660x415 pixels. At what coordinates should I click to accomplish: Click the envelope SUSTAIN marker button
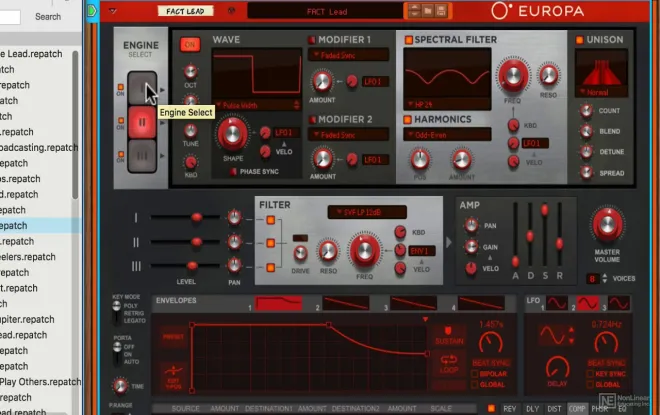[449, 335]
